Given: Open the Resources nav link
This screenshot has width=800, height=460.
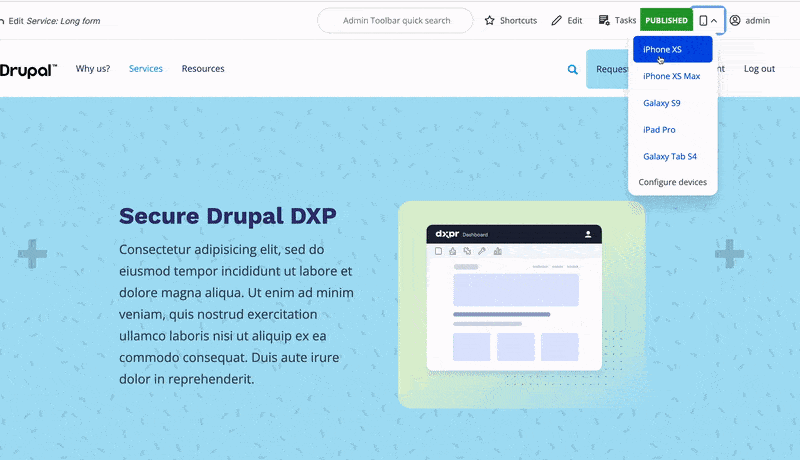Looking at the screenshot, I should 203,68.
